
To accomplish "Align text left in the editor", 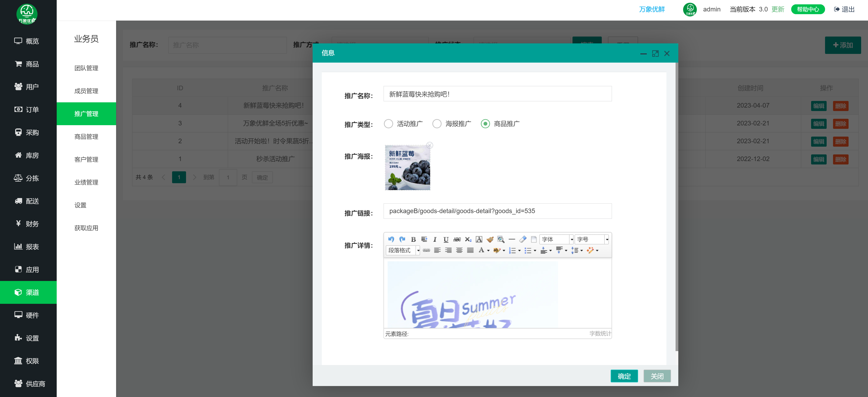I will point(437,250).
